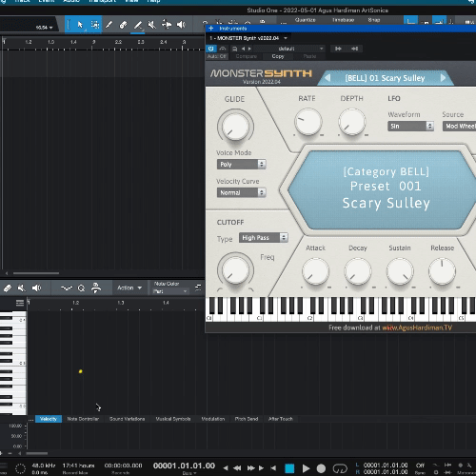The image size is (476, 476).
Task: Toggle the plugin power bypass button
Action: [211, 49]
